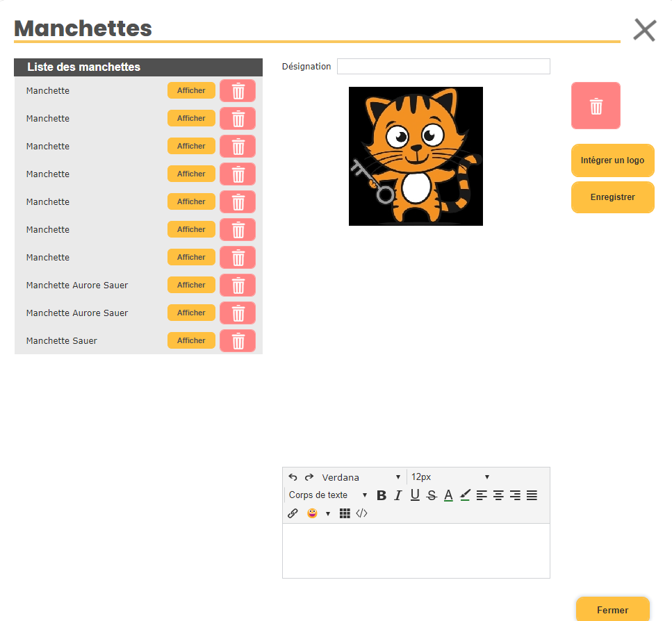Open the text color tool
The width and height of the screenshot is (672, 621).
[448, 495]
